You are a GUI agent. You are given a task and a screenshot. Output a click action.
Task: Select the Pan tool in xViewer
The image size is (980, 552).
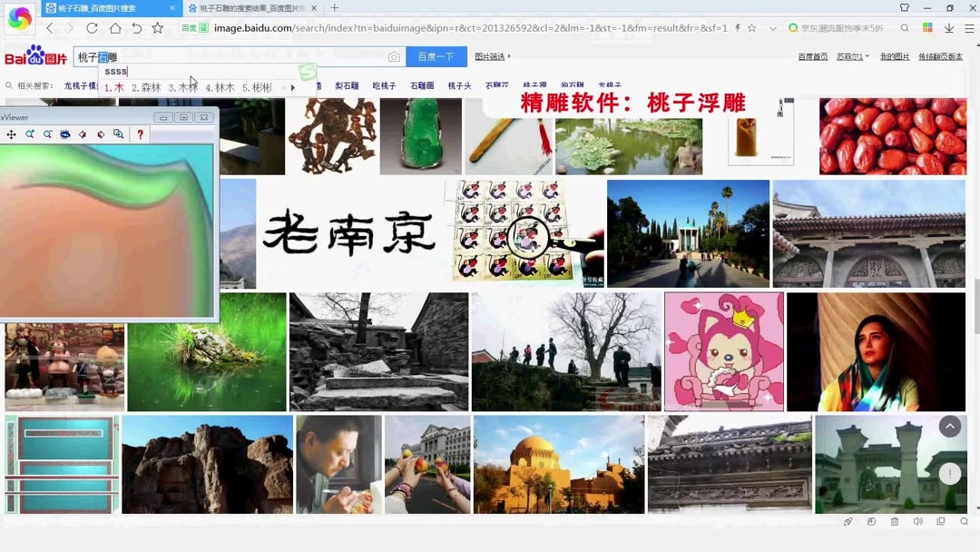coord(12,133)
